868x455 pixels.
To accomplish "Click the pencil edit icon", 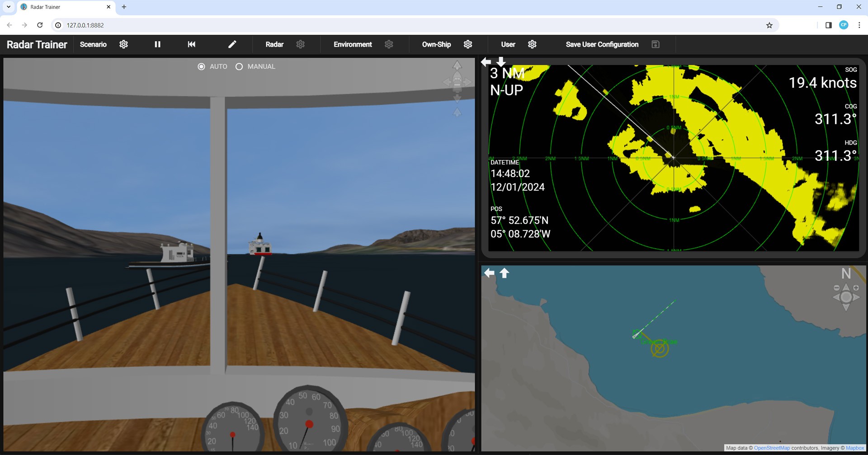I will point(232,44).
